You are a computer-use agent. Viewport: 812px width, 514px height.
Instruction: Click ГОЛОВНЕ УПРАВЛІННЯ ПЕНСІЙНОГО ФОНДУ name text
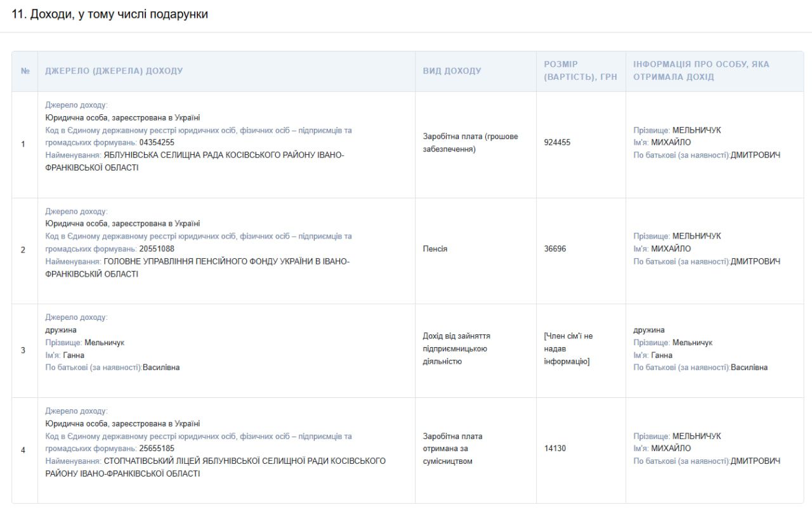click(x=226, y=261)
